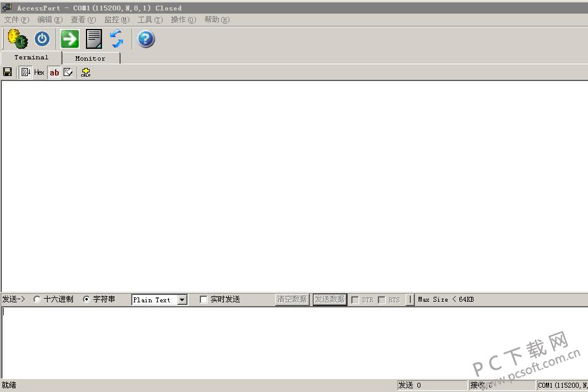Save received data with the floppy icon
The height and width of the screenshot is (392, 588).
(x=7, y=72)
